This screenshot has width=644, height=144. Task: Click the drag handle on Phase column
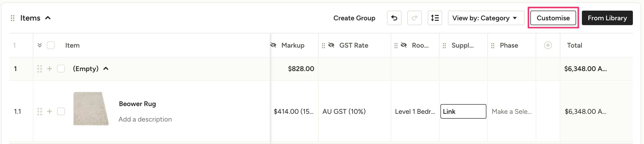(x=492, y=45)
